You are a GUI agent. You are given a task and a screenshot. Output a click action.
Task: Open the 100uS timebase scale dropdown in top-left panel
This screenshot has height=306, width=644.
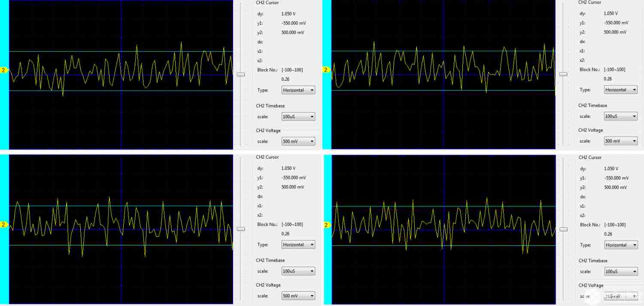pyautogui.click(x=298, y=116)
